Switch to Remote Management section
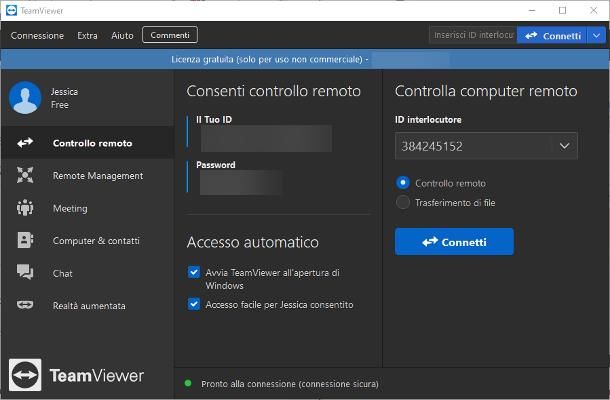The height and width of the screenshot is (400, 610). (x=88, y=175)
